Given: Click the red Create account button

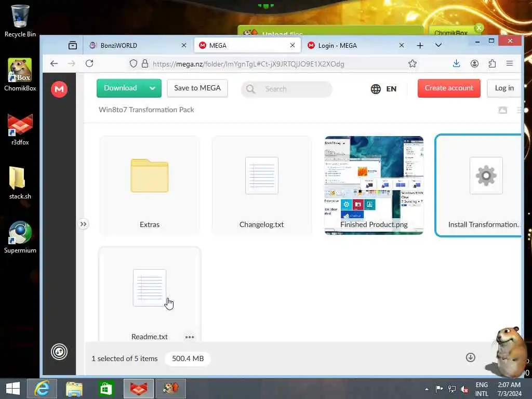Looking at the screenshot, I should [x=449, y=88].
